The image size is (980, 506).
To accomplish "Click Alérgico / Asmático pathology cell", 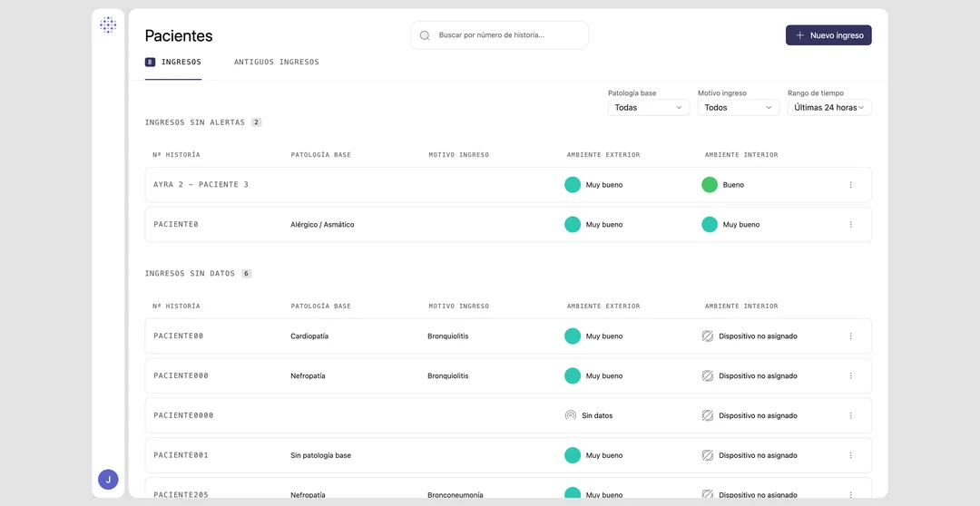I will tap(322, 224).
